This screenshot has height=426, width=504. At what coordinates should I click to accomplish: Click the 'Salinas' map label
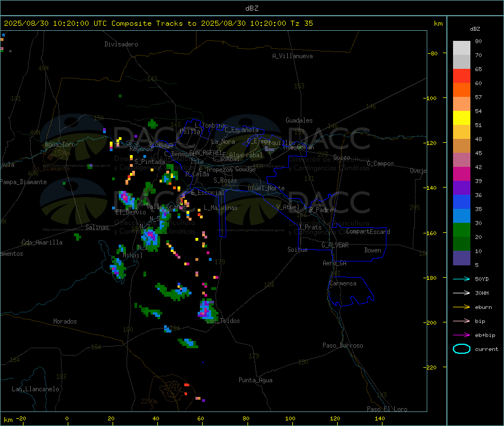(x=97, y=227)
